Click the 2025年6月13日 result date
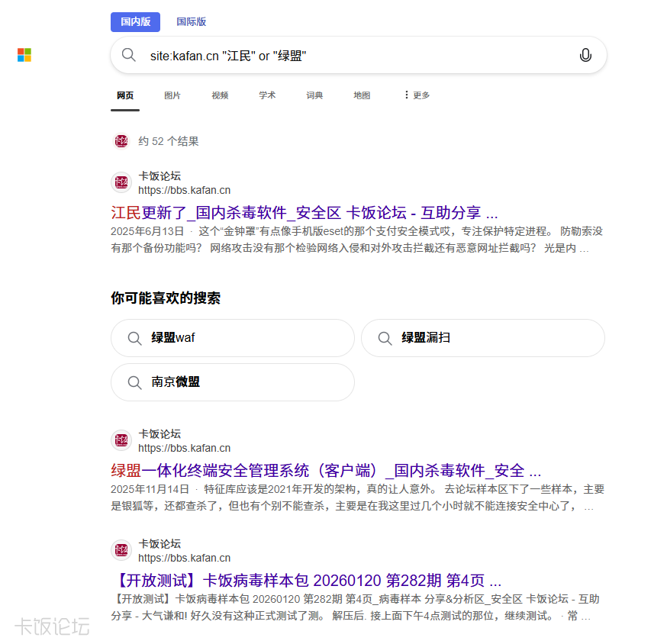 (147, 231)
